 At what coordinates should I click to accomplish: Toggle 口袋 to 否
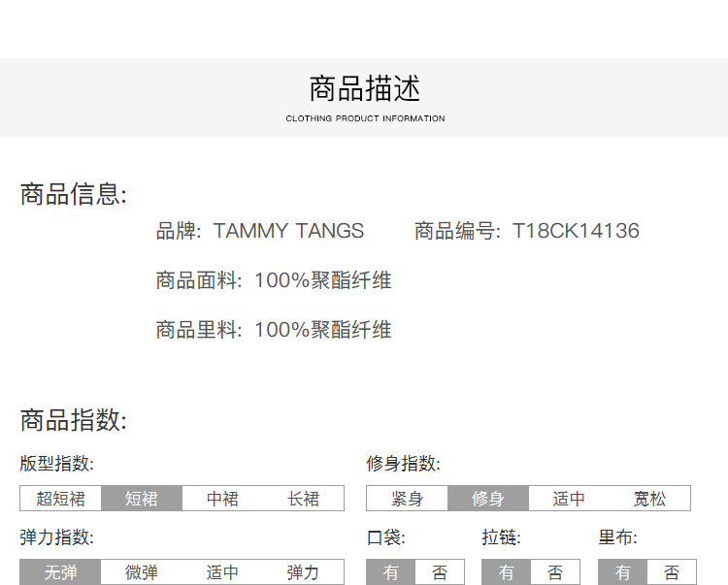click(440, 572)
